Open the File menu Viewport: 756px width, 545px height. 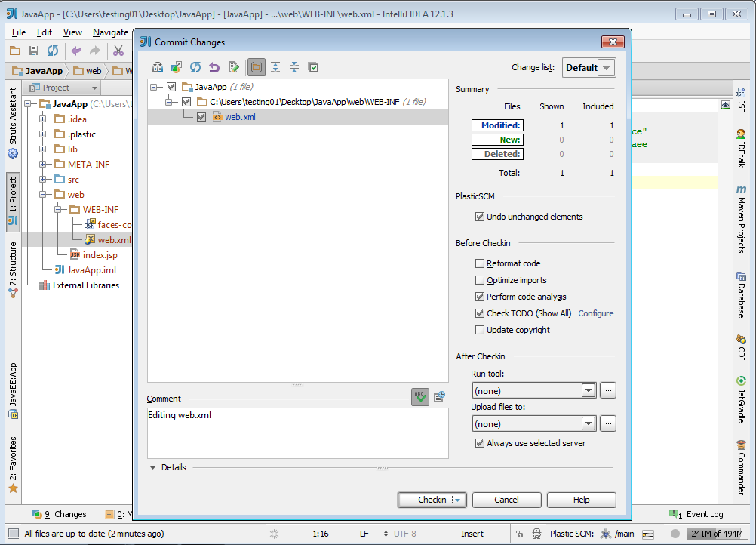point(19,32)
